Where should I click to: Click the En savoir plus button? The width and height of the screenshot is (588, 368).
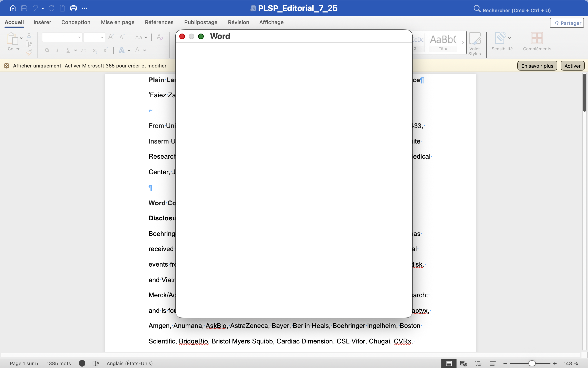(x=537, y=66)
